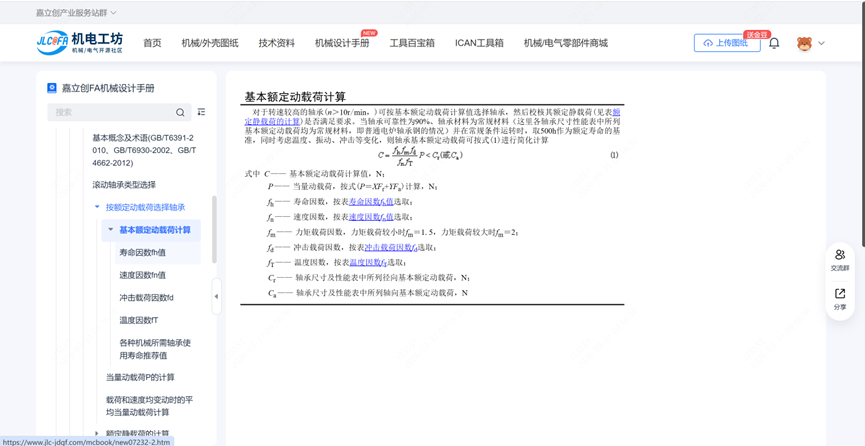Viewport: 865px width, 446px height.
Task: Open the 嘉立创产业服务站群 dropdown
Action: pos(76,13)
